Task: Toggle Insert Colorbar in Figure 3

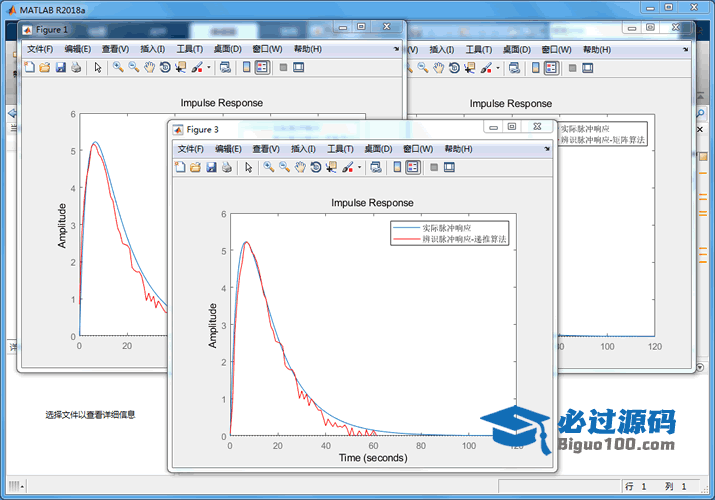Action: (x=397, y=167)
